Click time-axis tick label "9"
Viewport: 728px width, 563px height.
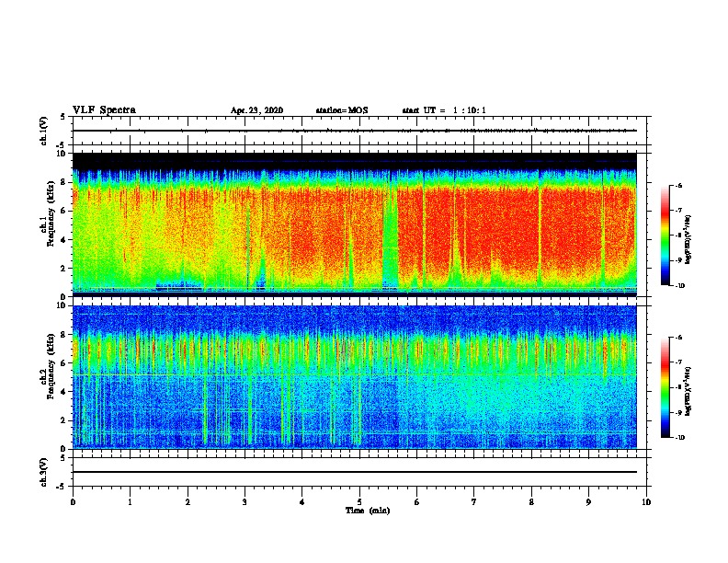(588, 502)
